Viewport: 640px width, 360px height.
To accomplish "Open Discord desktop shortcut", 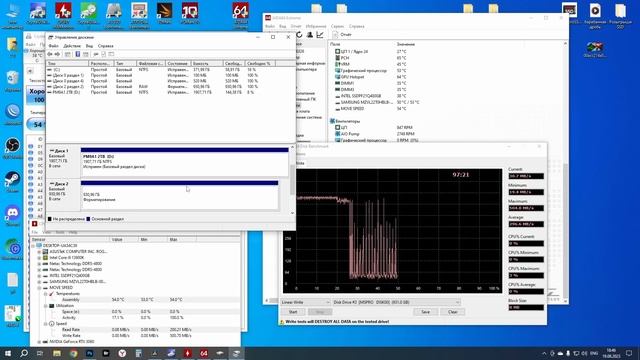I will click(x=13, y=215).
